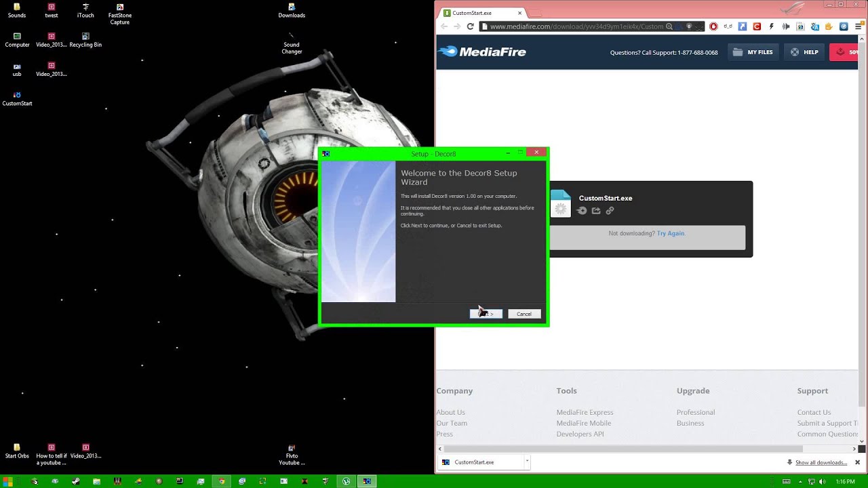The image size is (868, 488).
Task: Open MY FILES on MediaFire
Action: pos(753,52)
